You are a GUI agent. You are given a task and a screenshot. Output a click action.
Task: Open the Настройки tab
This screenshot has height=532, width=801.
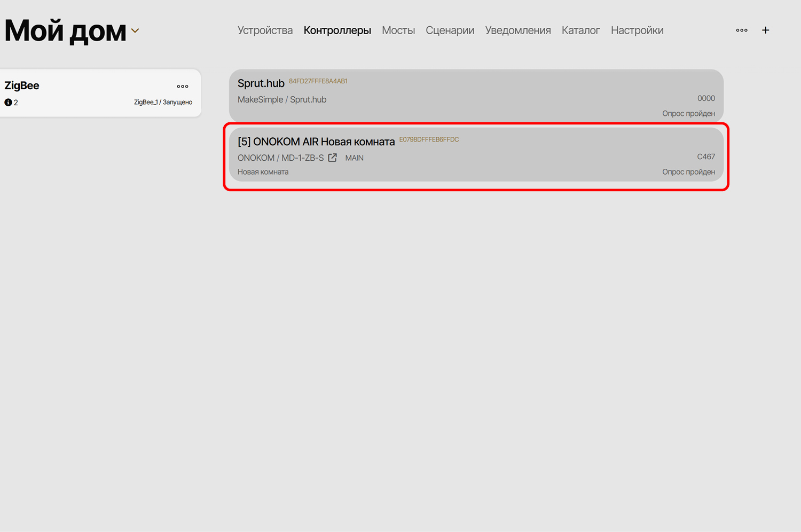tap(637, 30)
